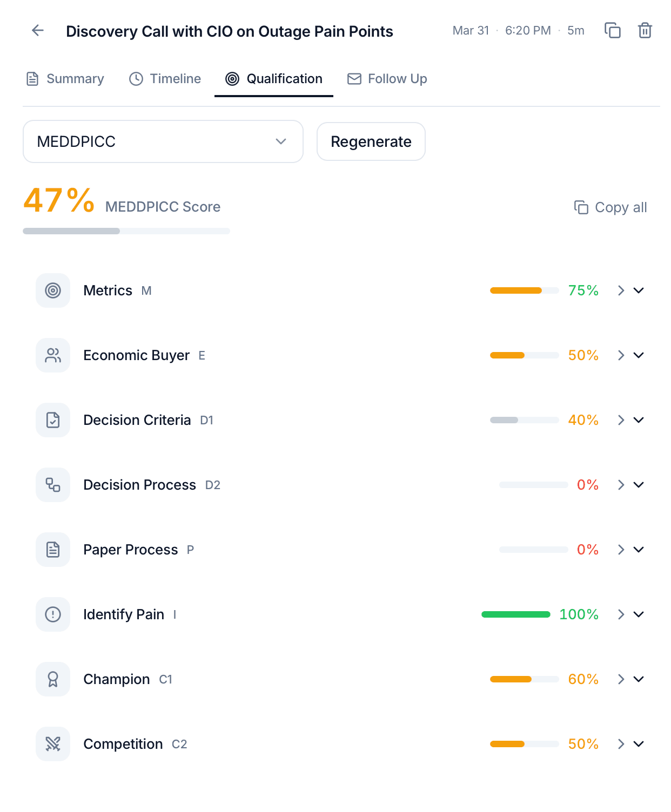Click the duplicate call icon in header

[612, 30]
